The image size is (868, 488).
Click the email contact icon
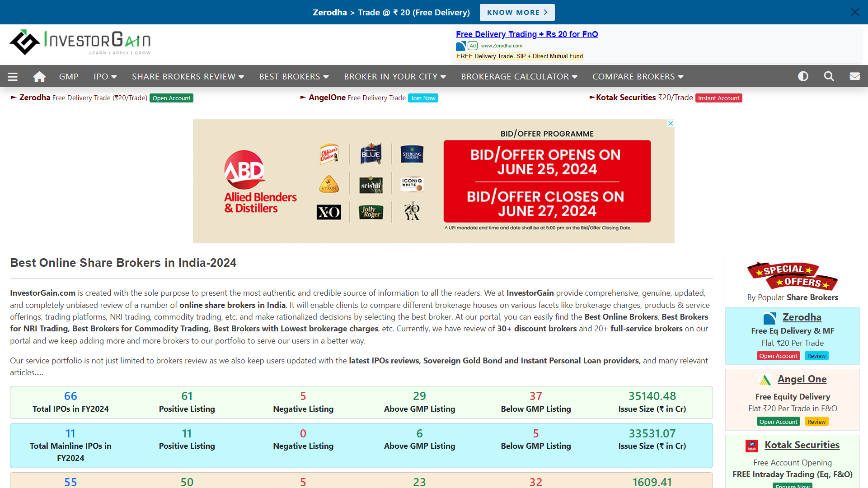click(x=855, y=76)
